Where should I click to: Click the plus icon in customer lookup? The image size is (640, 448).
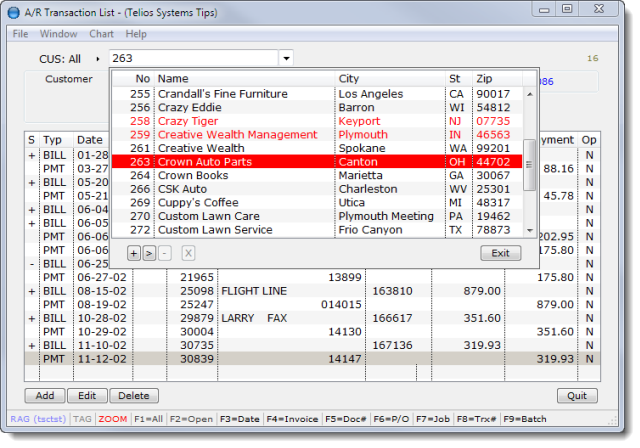(134, 253)
